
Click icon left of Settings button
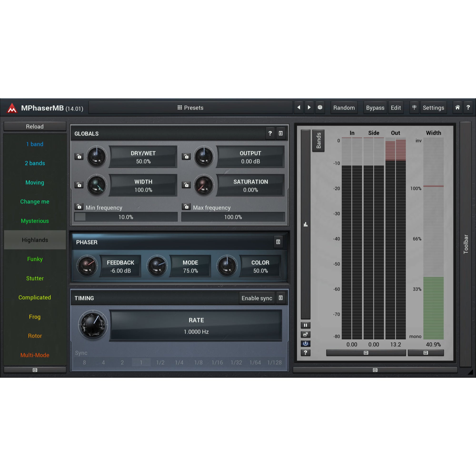(x=414, y=107)
